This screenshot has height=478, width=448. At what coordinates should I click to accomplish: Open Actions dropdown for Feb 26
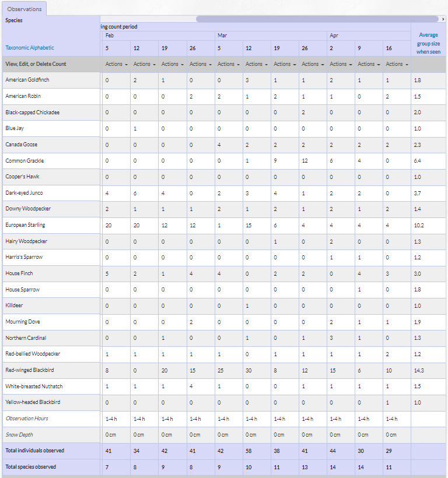pos(201,64)
